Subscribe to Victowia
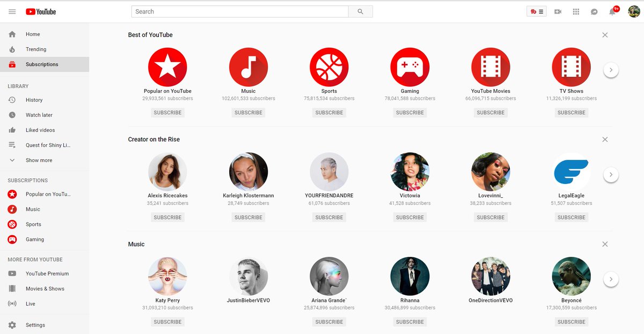This screenshot has height=334, width=644. (x=410, y=217)
